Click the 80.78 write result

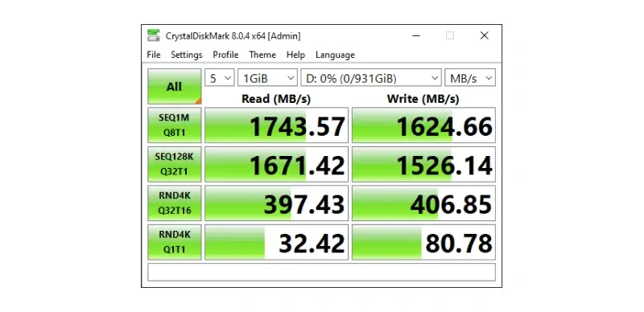[424, 242]
